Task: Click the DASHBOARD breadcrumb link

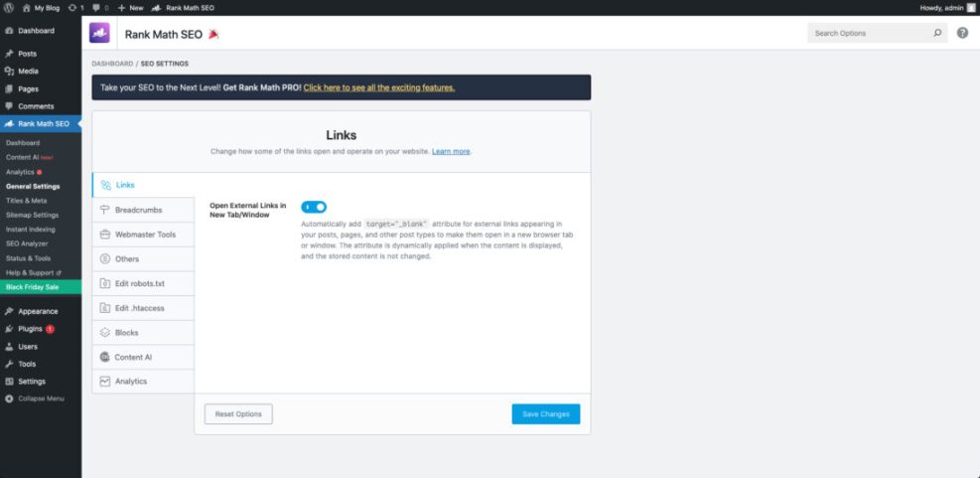Action: 112,64
